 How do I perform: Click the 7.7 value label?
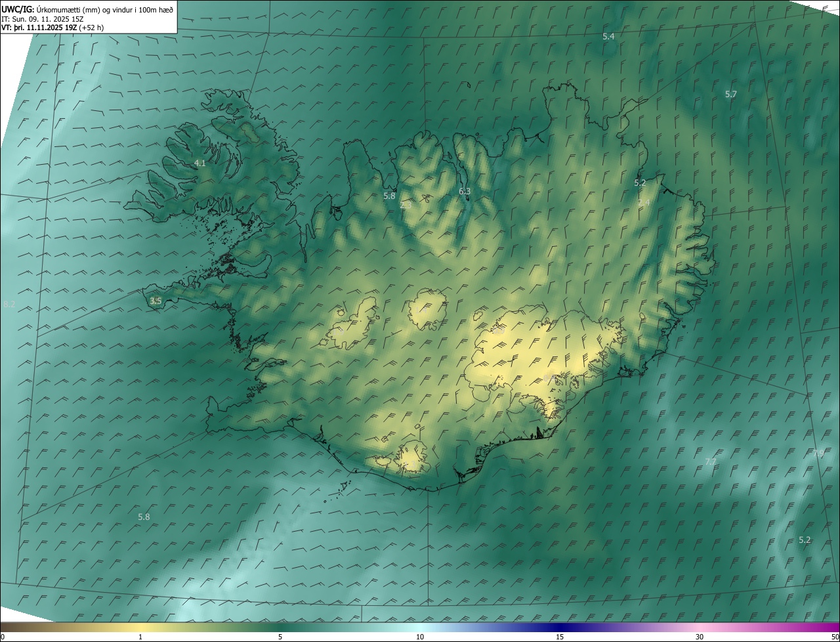click(x=710, y=462)
